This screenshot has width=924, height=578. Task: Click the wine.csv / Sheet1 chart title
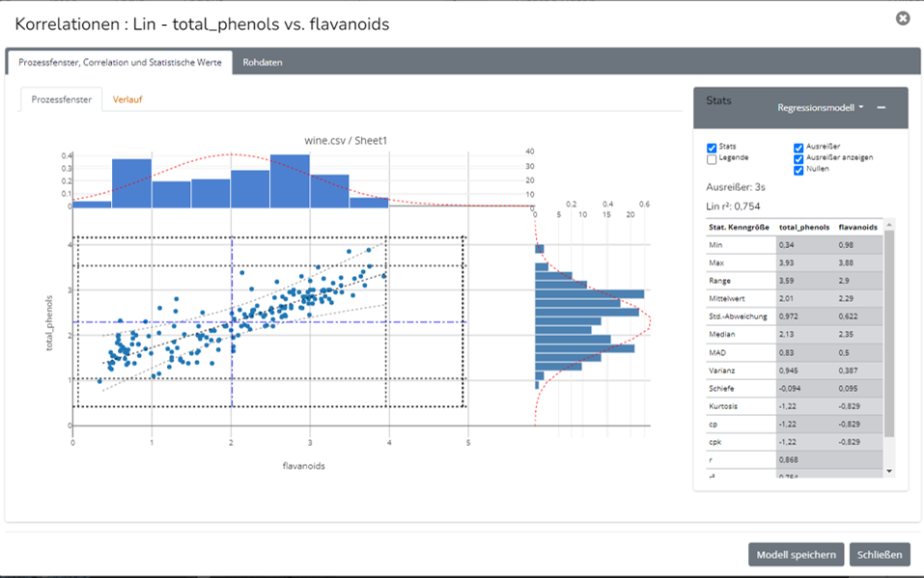(x=345, y=141)
